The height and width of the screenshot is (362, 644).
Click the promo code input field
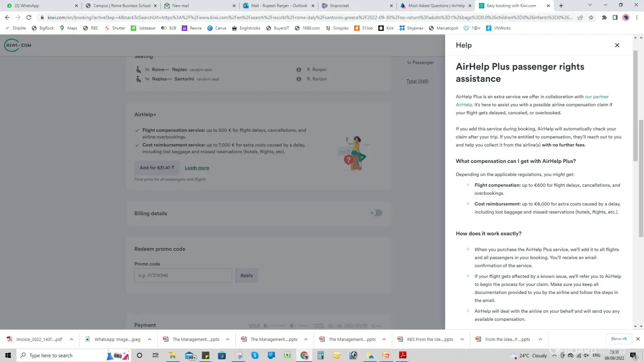pyautogui.click(x=183, y=275)
